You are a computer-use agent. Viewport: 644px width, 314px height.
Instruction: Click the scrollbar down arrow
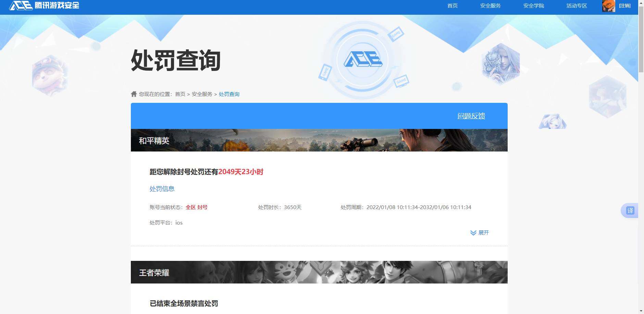(641, 311)
